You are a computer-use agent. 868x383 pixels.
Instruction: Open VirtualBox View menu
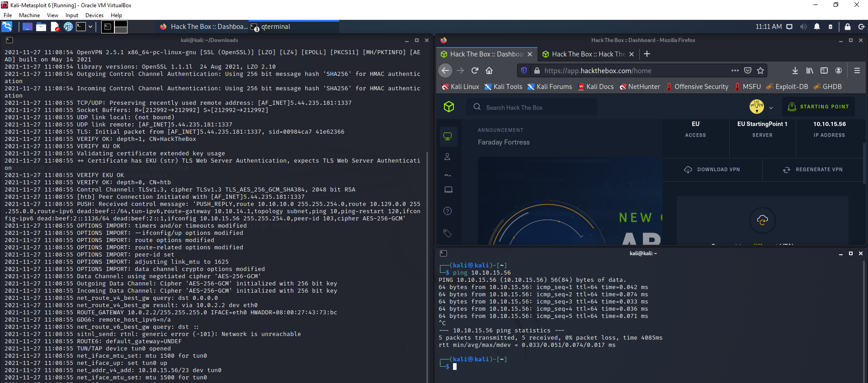pos(52,15)
